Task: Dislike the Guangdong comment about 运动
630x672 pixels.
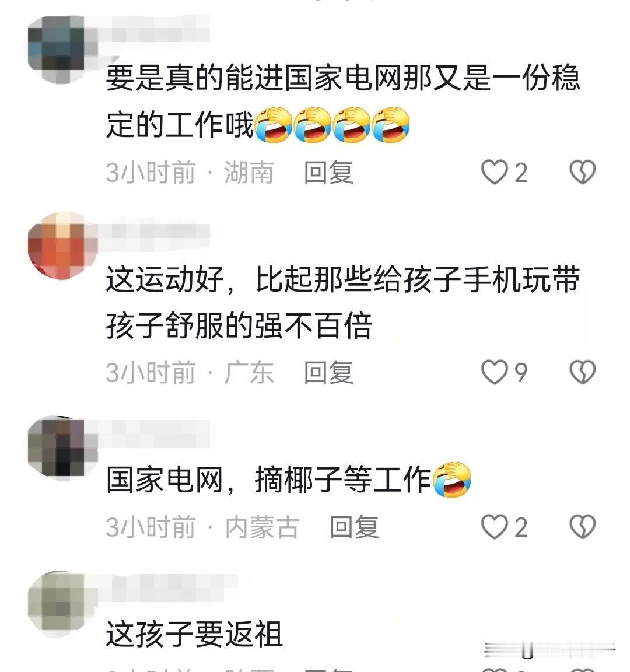Action: click(x=582, y=372)
